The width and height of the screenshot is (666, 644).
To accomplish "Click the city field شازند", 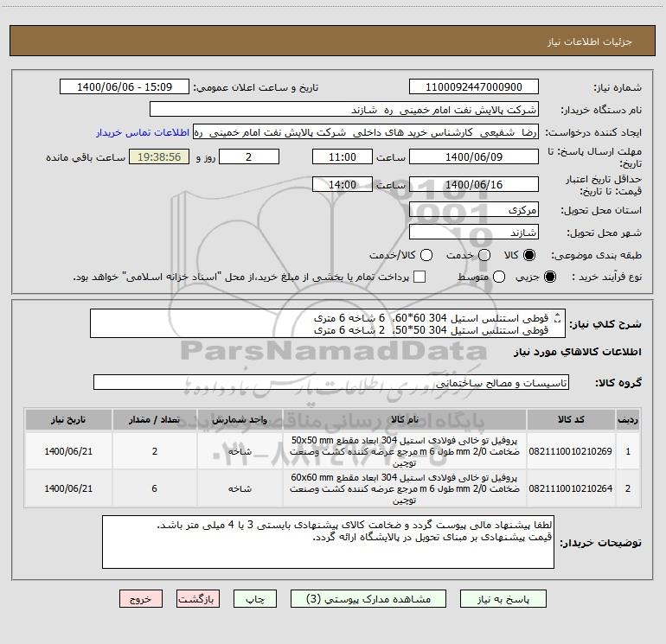I will point(474,233).
